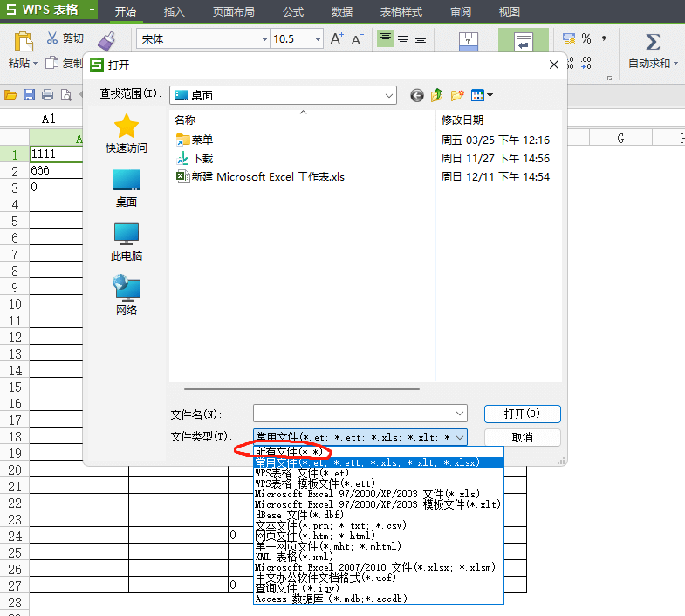Click the Back arrow icon in the Open dialog
The width and height of the screenshot is (685, 616).
[417, 95]
